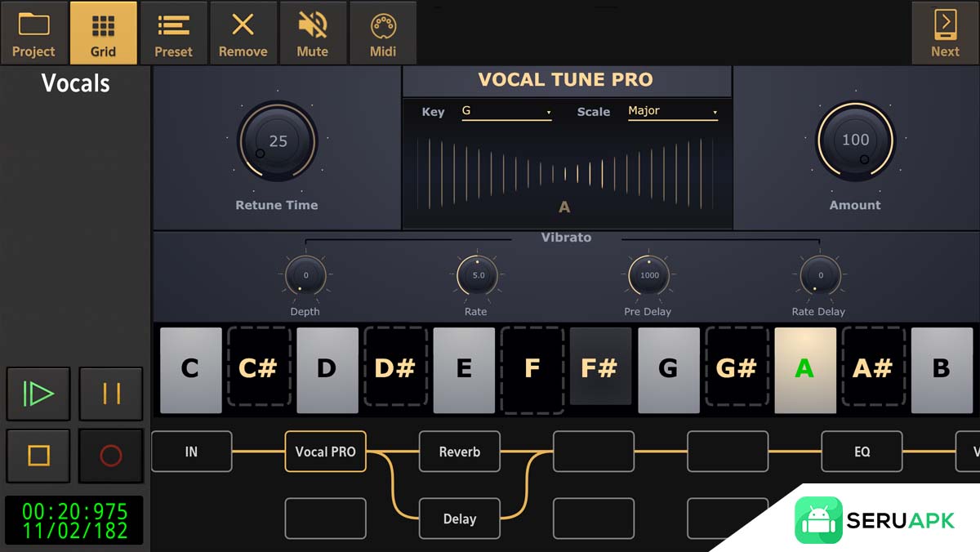This screenshot has height=552, width=980.
Task: Start recording with red circle button
Action: 111,455
